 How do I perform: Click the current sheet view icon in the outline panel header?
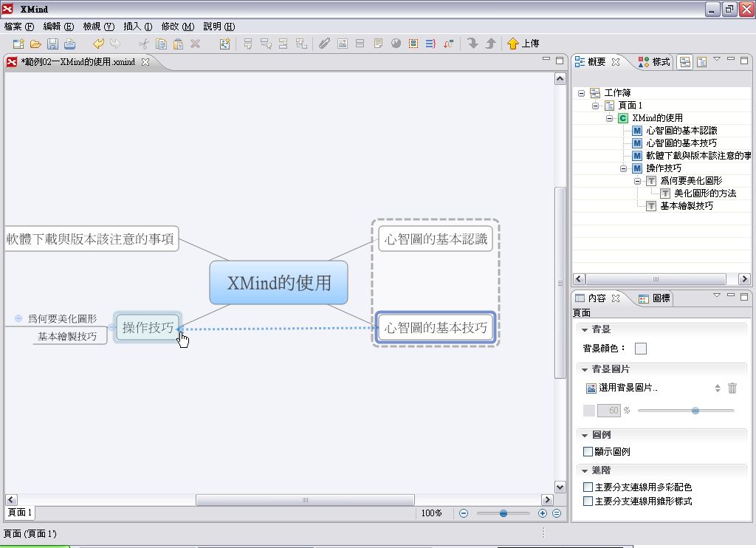(x=702, y=62)
